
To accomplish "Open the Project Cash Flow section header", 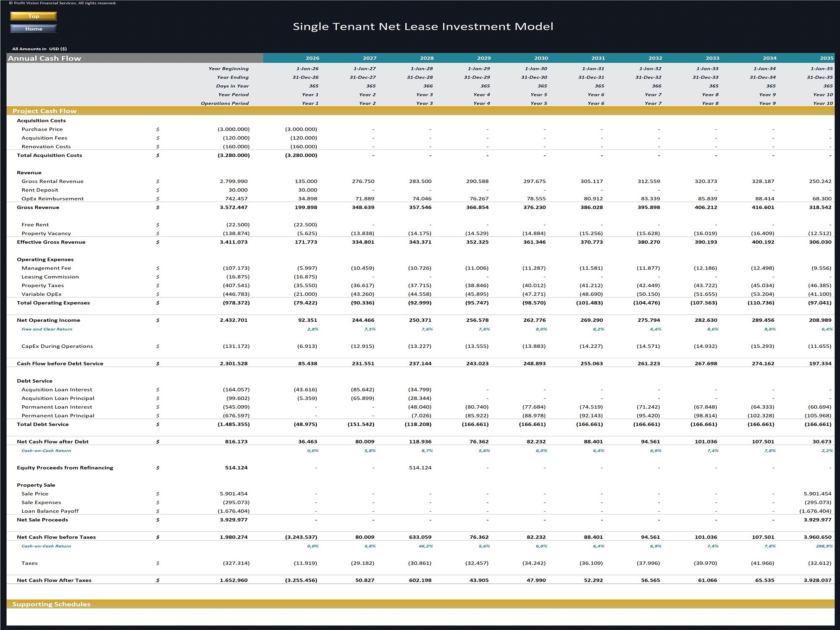I will tap(45, 111).
